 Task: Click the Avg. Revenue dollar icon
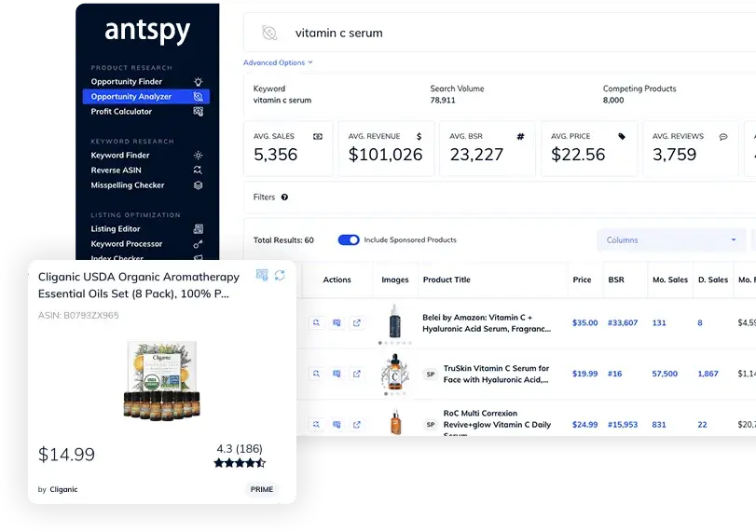coord(419,136)
